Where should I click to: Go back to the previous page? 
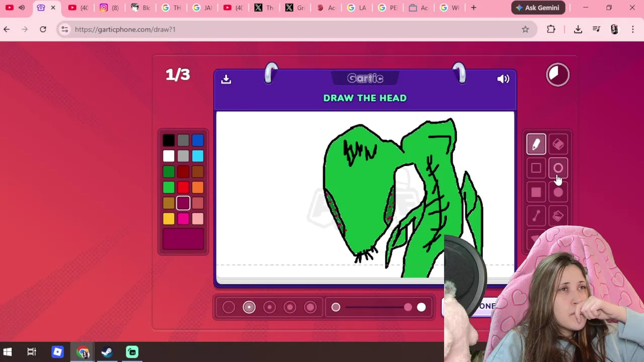7,29
